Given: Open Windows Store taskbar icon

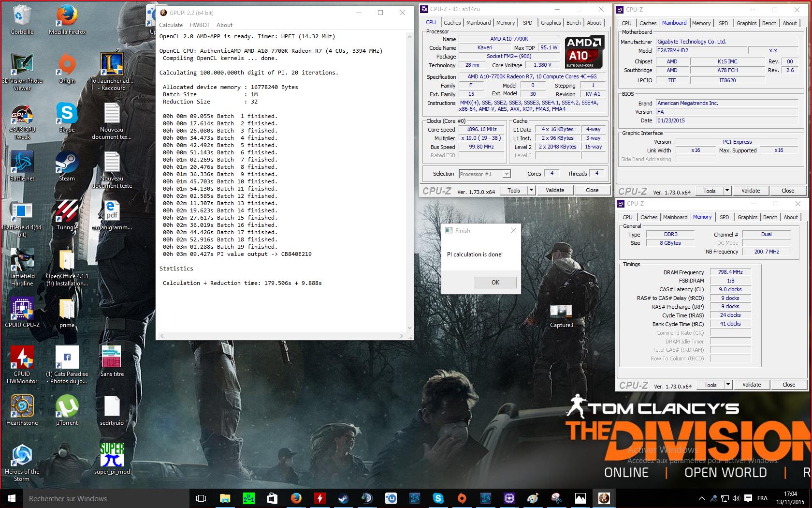Looking at the screenshot, I should click(x=272, y=498).
